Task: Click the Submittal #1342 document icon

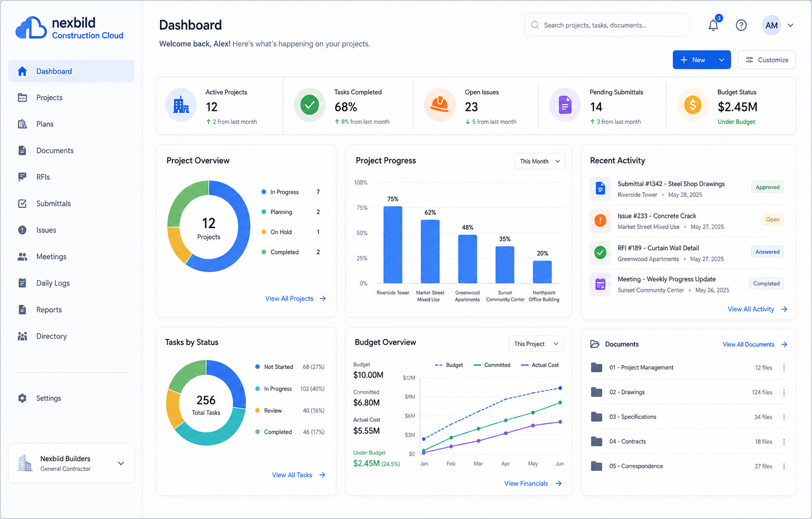Action: [x=600, y=188]
